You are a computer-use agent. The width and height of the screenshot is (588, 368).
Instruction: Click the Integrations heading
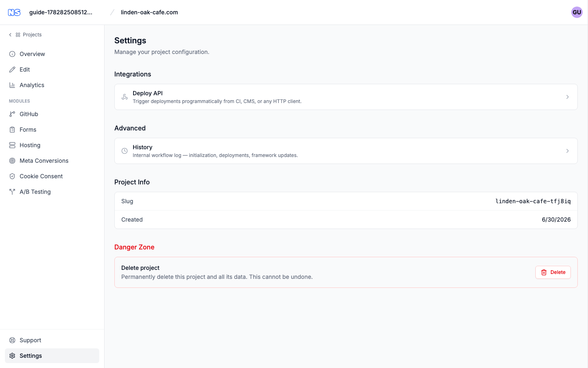point(133,74)
